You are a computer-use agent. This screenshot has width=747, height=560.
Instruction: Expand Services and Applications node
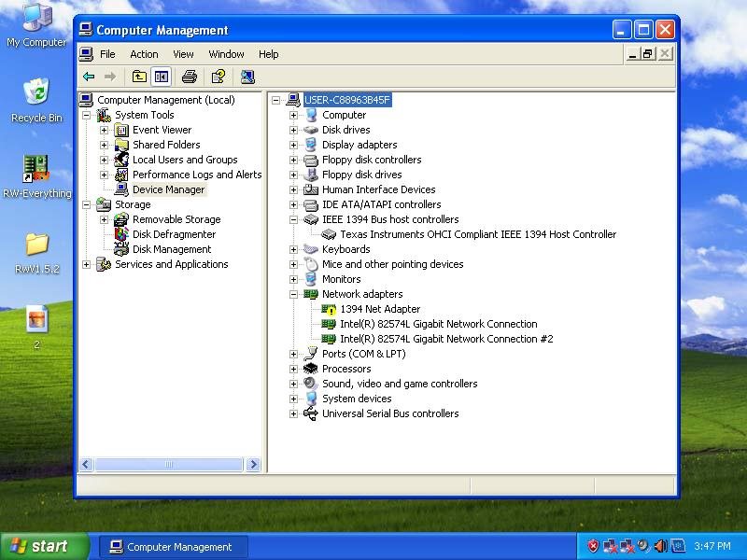coord(86,264)
